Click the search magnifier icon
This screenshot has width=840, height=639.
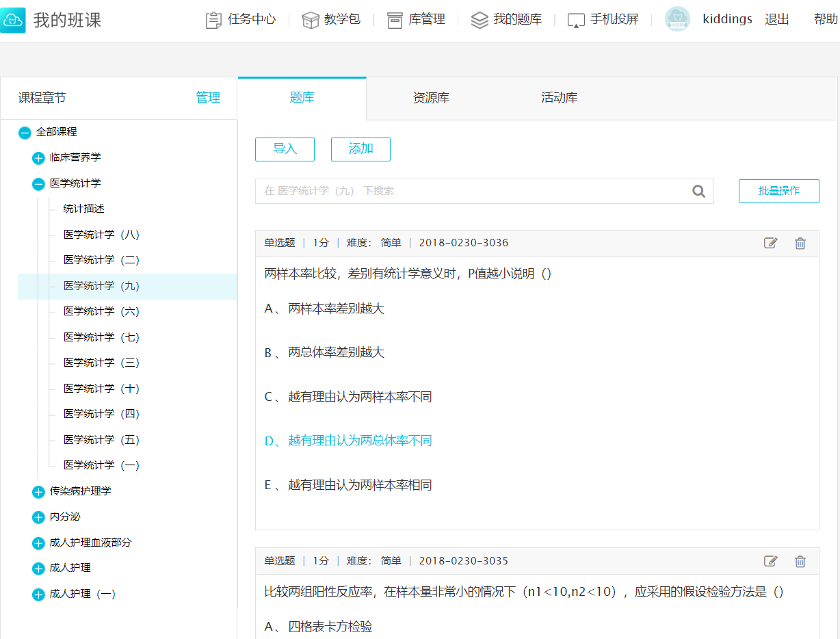tap(698, 192)
